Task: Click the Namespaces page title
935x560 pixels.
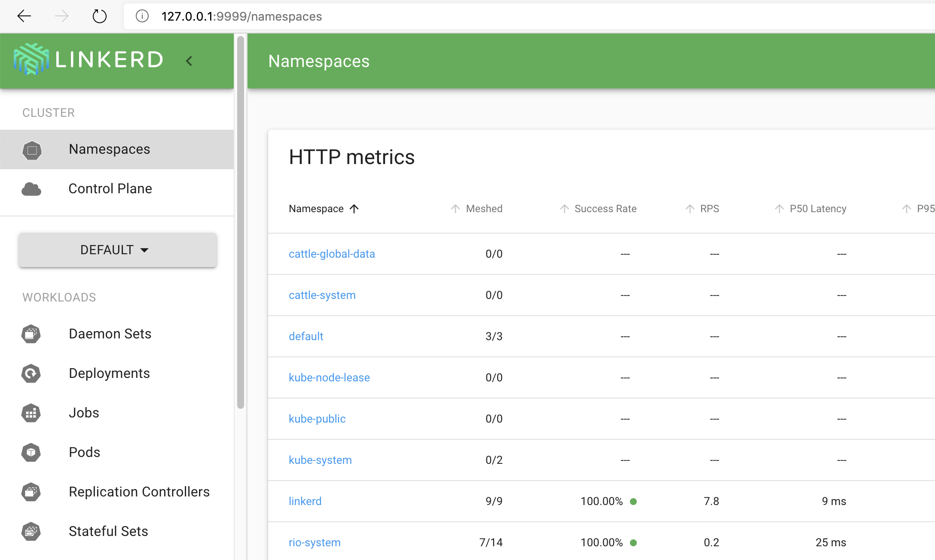Action: pos(319,61)
